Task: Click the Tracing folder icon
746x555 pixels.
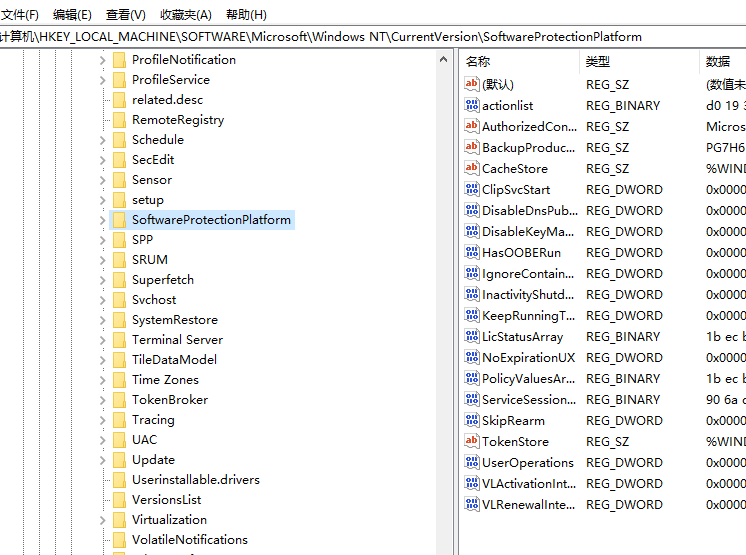Action: click(x=119, y=419)
